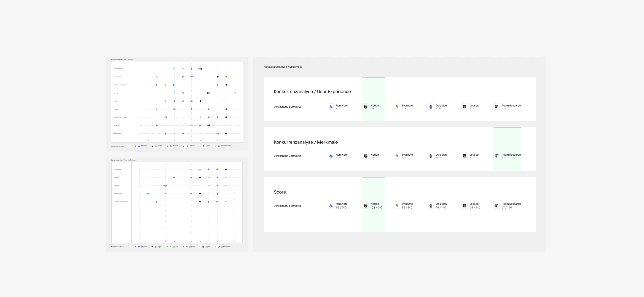Image resolution: width=644 pixels, height=297 pixels.
Task: Click RemNote logo in Features chart legend
Action: point(139,247)
